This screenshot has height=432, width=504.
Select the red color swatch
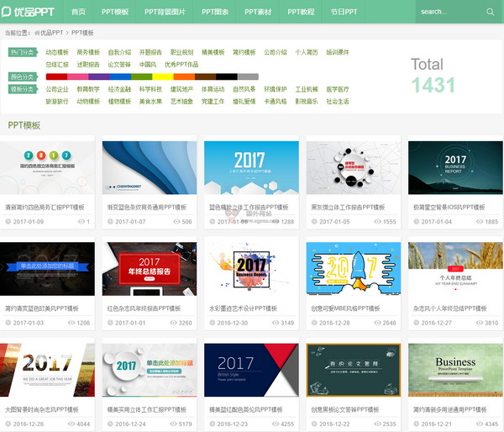[x=56, y=76]
